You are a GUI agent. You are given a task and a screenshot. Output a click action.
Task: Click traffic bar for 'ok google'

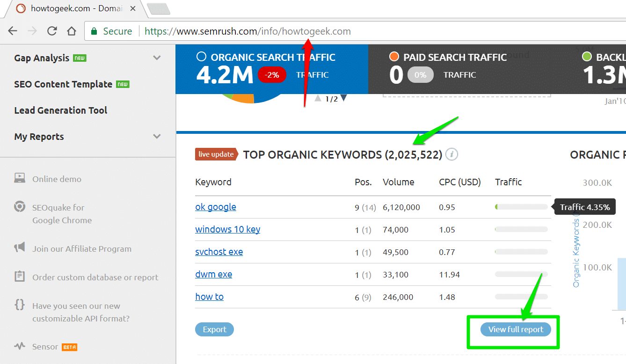521,207
